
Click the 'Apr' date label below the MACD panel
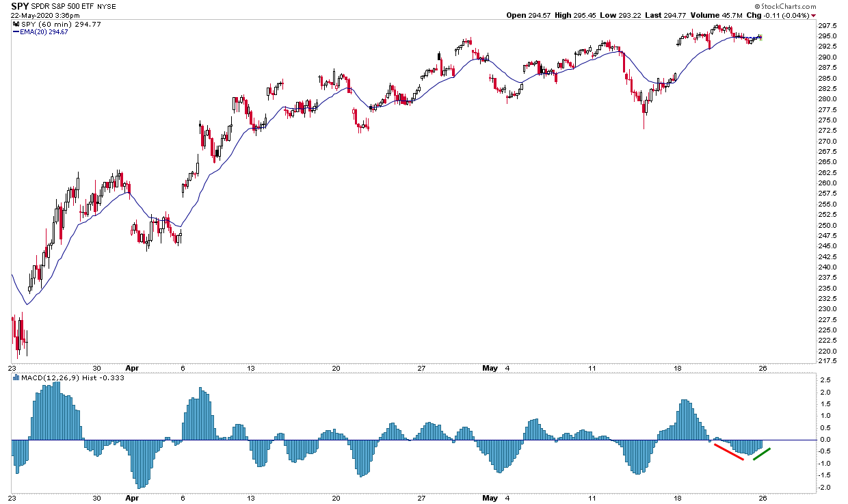tap(131, 499)
